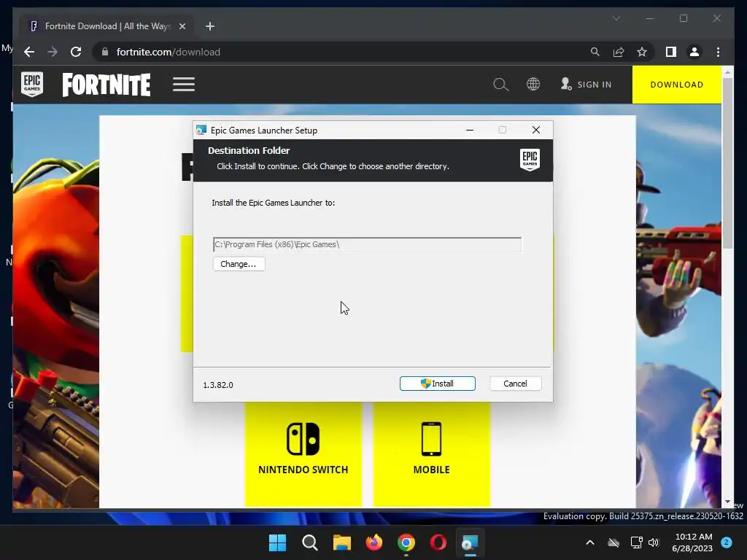The image size is (747, 560).
Task: Open the network status tray icon
Action: pos(636,542)
